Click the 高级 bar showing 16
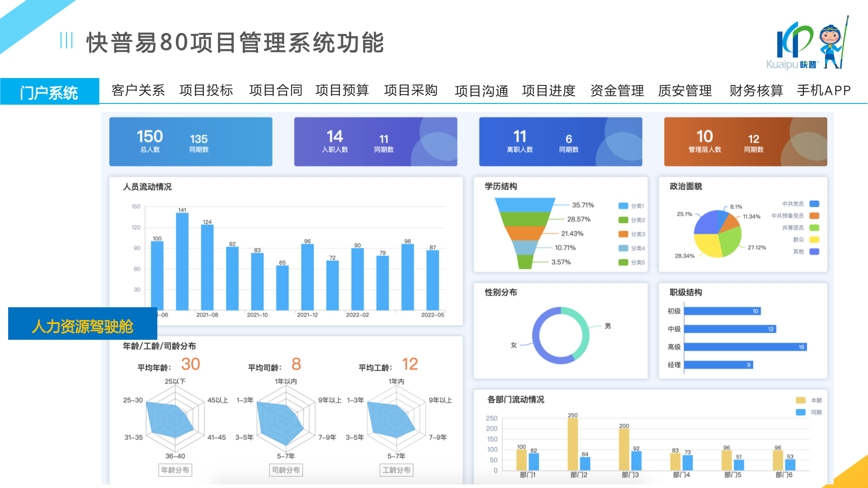This screenshot has width=868, height=488. (745, 347)
